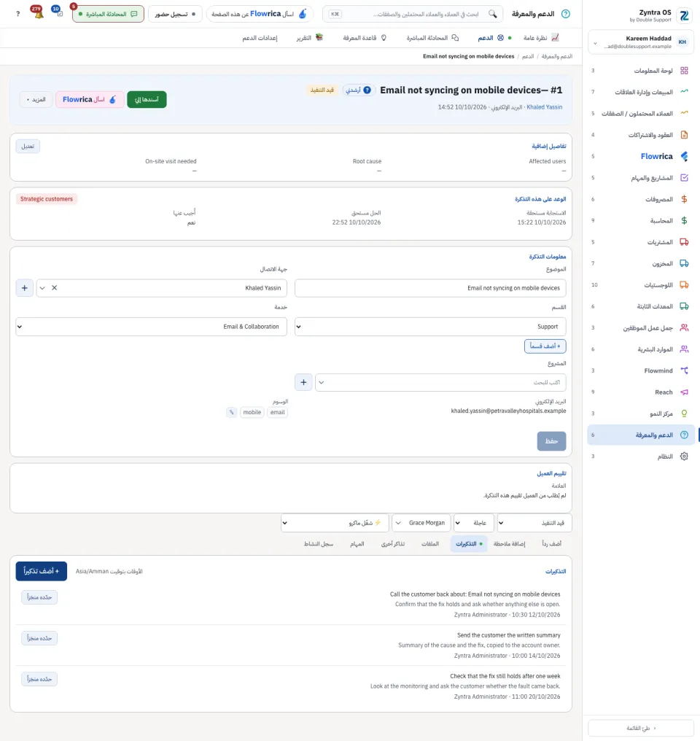Open the Grace Morgan assignee dropdown
This screenshot has height=741, width=700.
(x=421, y=523)
